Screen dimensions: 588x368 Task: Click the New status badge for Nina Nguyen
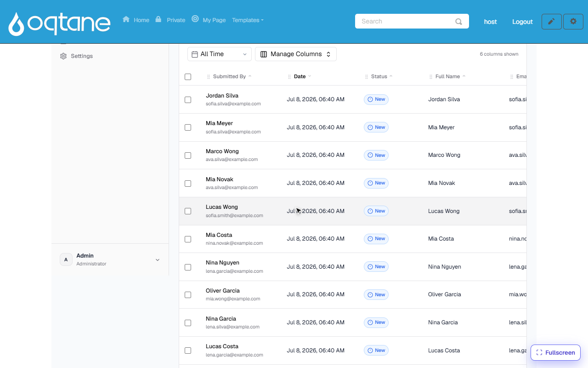pos(376,267)
